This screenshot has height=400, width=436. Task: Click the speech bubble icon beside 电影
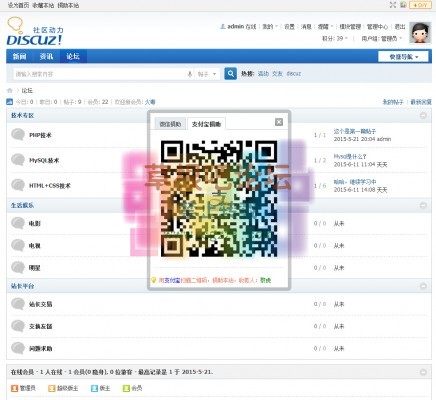click(x=18, y=223)
